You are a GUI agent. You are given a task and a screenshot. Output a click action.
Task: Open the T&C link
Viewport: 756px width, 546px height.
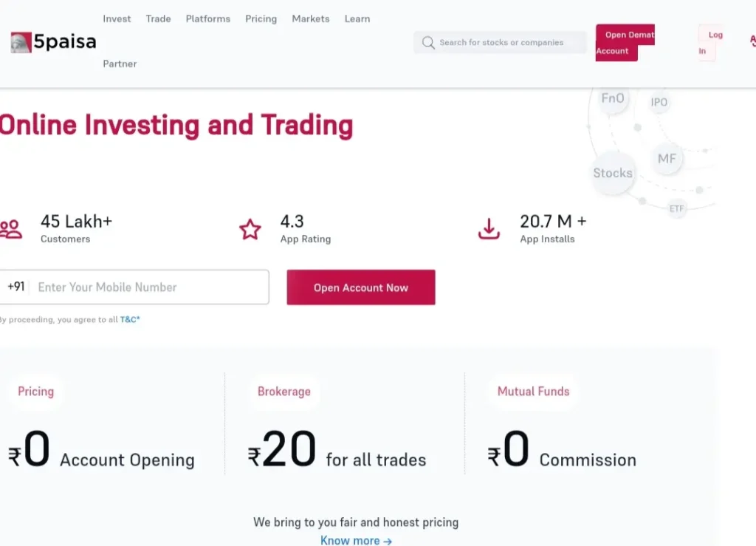[130, 320]
